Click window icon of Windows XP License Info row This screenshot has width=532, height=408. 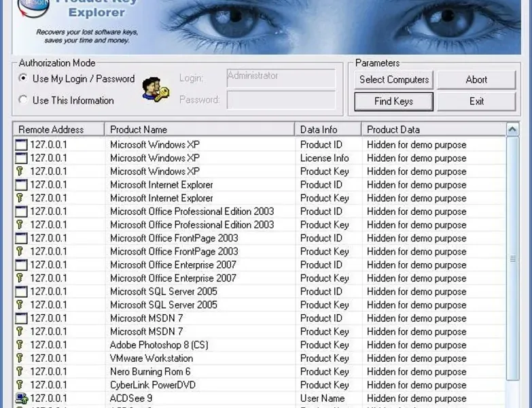pos(21,158)
